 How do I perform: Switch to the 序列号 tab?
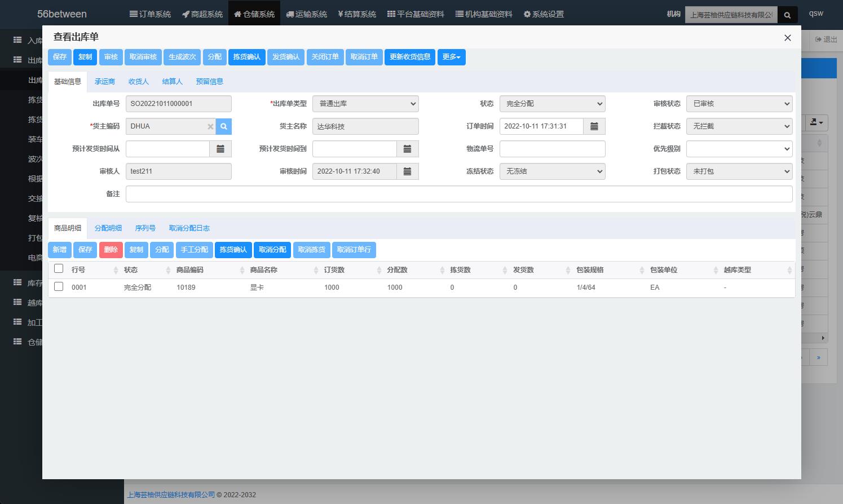coord(145,228)
